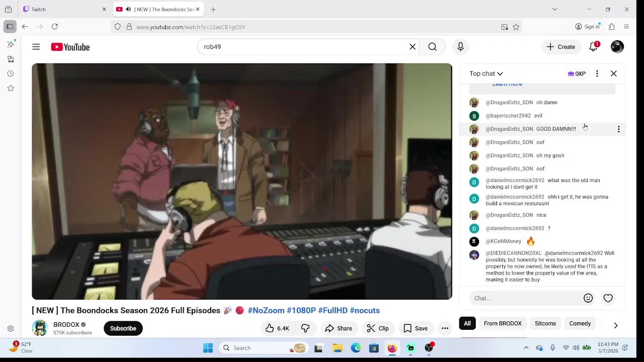The image size is (644, 362).
Task: Click the URL address bar
Action: point(316,27)
